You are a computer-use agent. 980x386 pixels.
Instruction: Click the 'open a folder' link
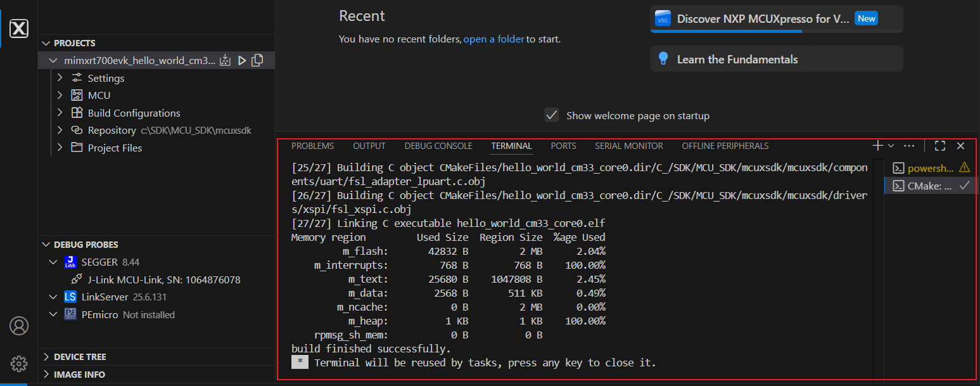point(493,39)
